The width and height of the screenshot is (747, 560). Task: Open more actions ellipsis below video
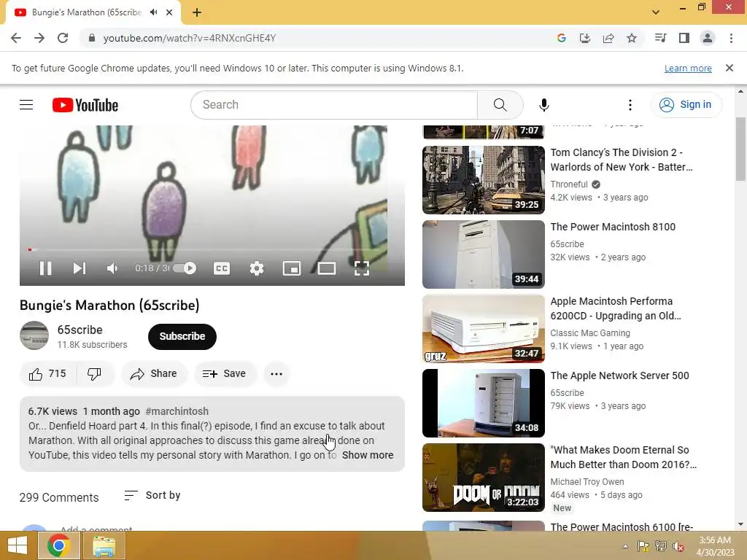pyautogui.click(x=276, y=374)
